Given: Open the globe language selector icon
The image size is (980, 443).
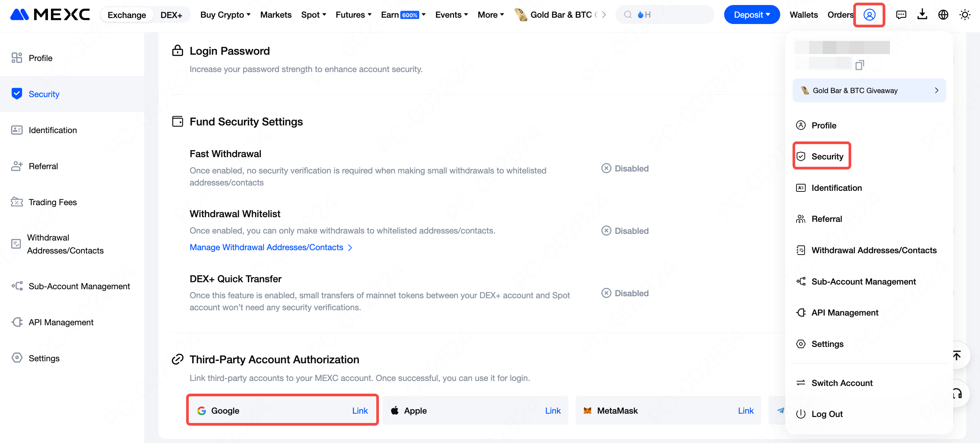Looking at the screenshot, I should pos(943,15).
